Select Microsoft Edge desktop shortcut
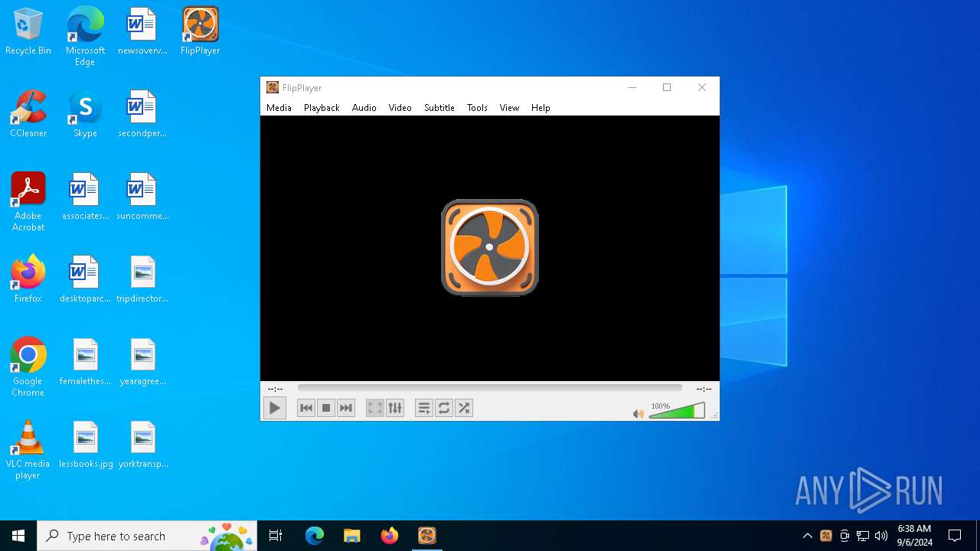The width and height of the screenshot is (980, 551). click(85, 37)
